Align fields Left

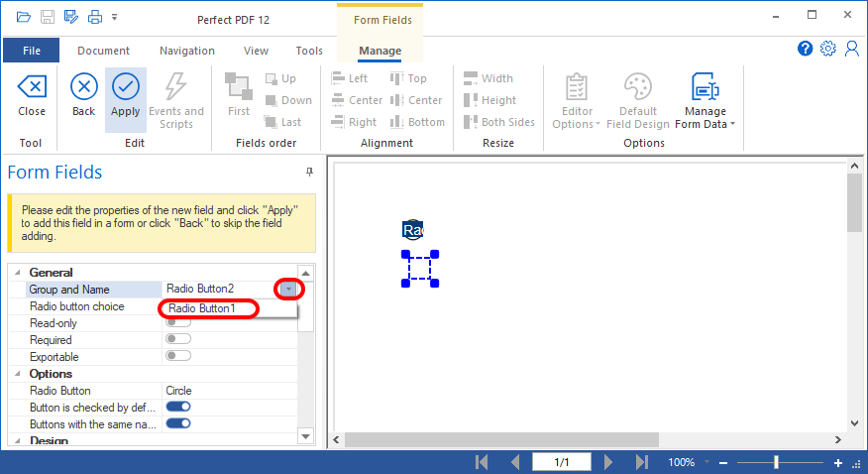(350, 78)
